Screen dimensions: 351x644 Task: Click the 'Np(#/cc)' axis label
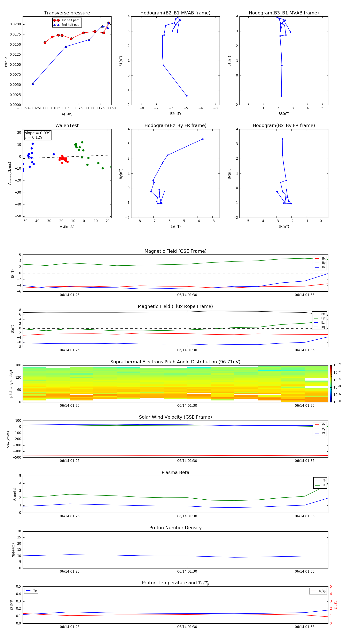pyautogui.click(x=13, y=550)
